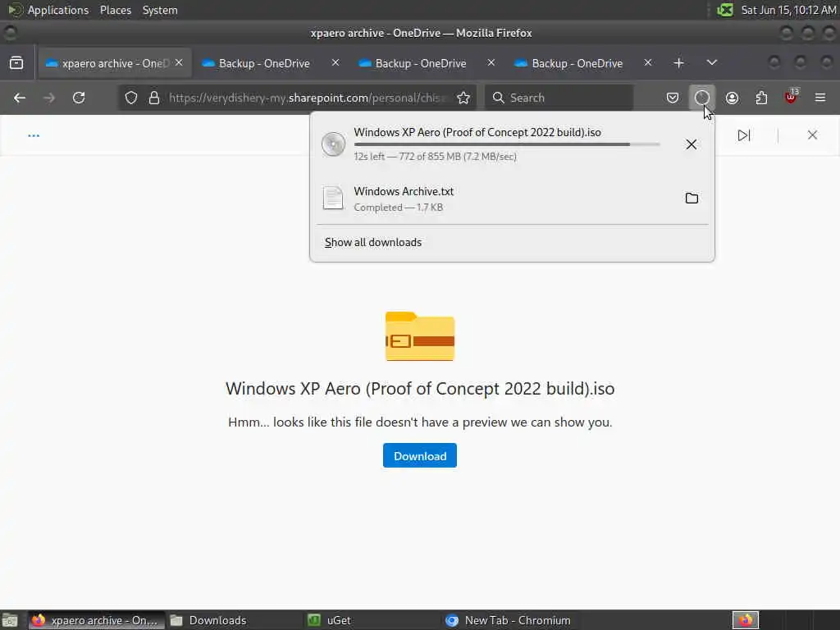Close the OneDrive file preview
Viewport: 840px width, 630px height.
812,135
